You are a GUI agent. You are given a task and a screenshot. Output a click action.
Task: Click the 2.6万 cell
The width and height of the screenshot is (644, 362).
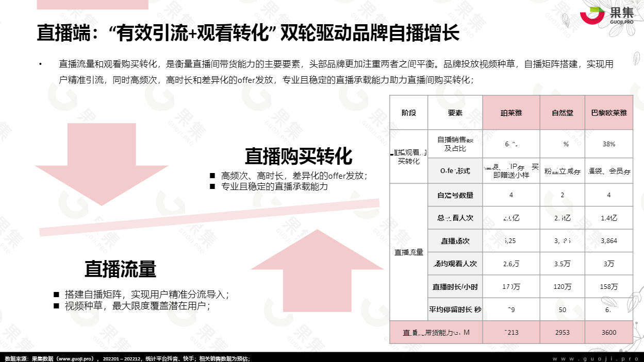511,264
